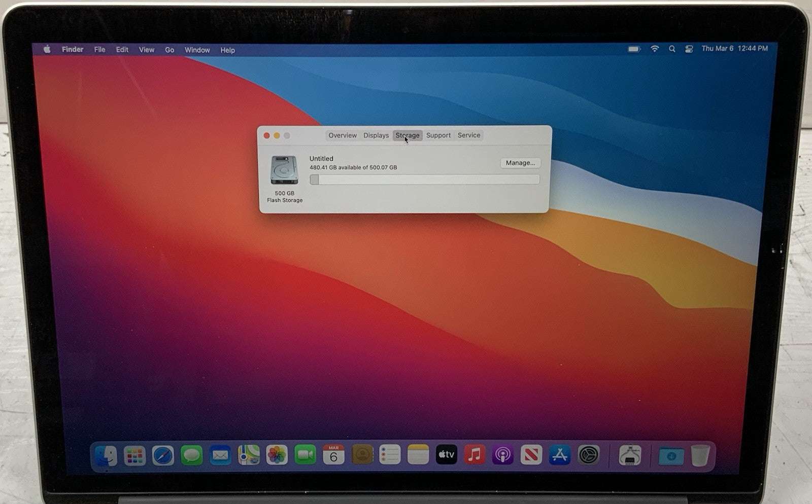The width and height of the screenshot is (812, 504).
Task: Switch to the Support tab
Action: 438,135
